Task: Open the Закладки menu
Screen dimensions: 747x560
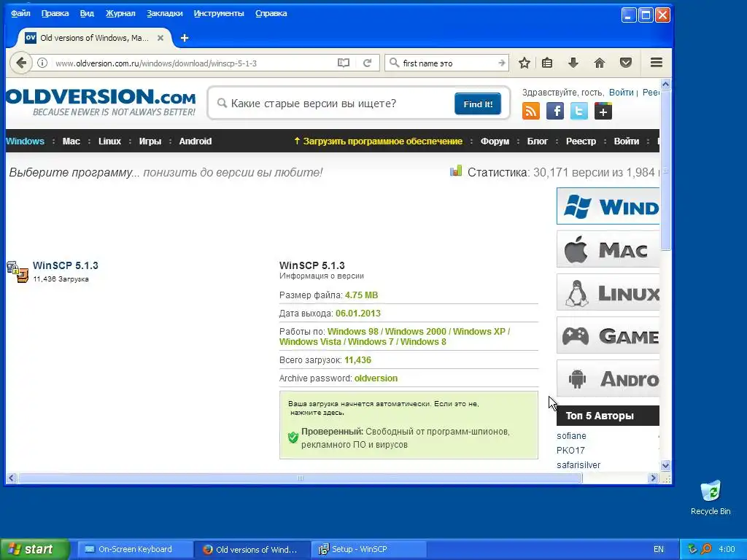Action: coord(164,13)
